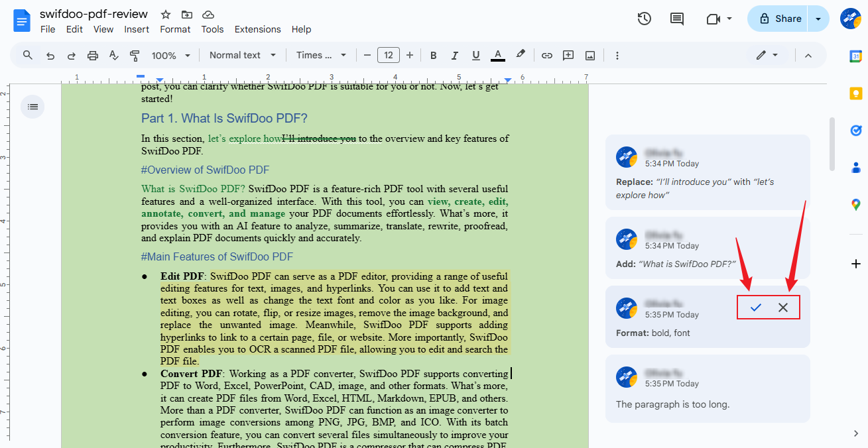Image resolution: width=868 pixels, height=448 pixels.
Task: Toggle bold formatting
Action: (x=434, y=56)
